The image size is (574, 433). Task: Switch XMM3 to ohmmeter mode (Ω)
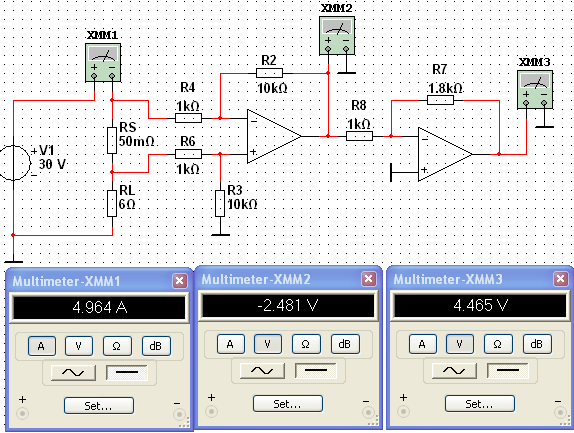498,344
